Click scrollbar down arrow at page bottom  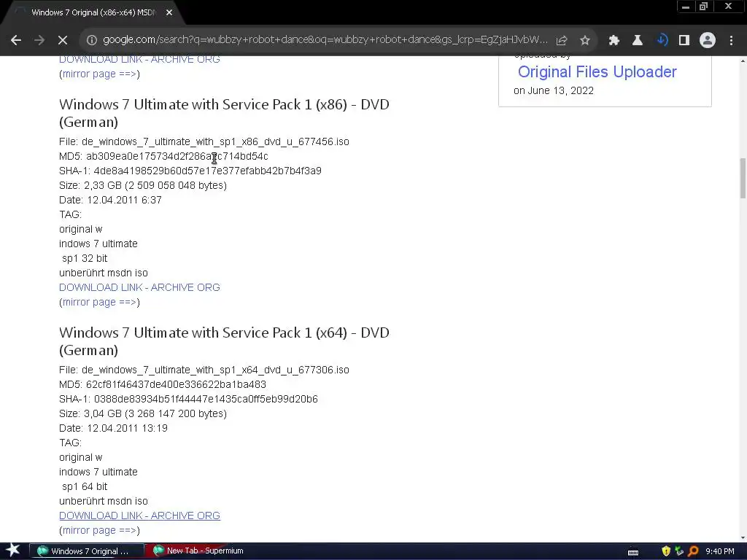point(743,538)
